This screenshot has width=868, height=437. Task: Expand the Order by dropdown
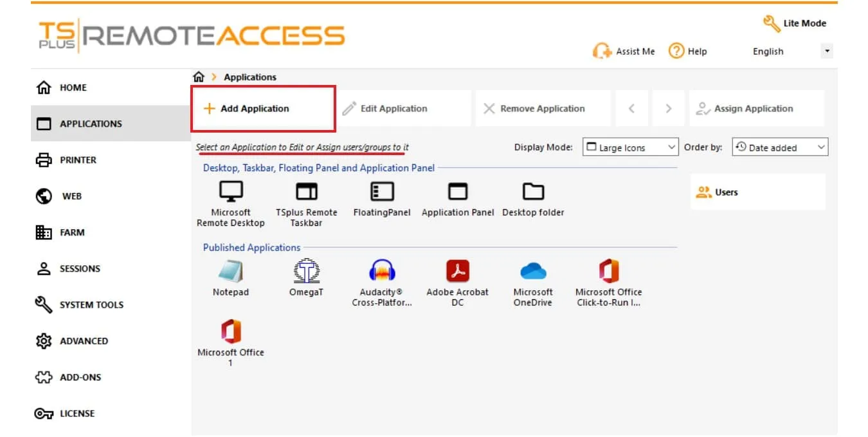(x=780, y=147)
